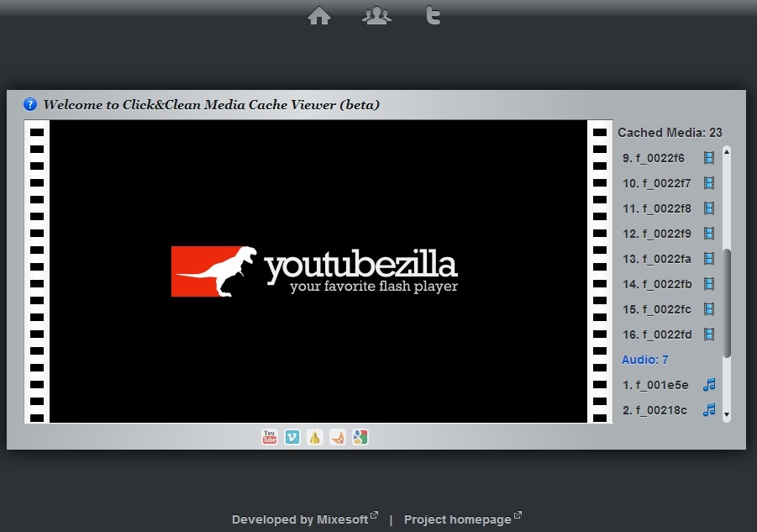Select cached video 15. f_0022fc

[x=656, y=309]
